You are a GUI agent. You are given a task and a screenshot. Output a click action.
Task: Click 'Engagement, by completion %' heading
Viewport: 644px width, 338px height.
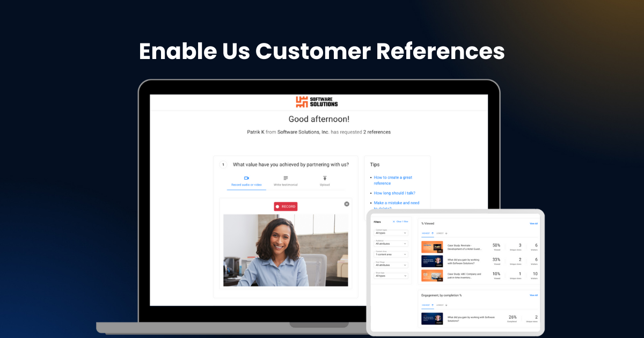442,295
